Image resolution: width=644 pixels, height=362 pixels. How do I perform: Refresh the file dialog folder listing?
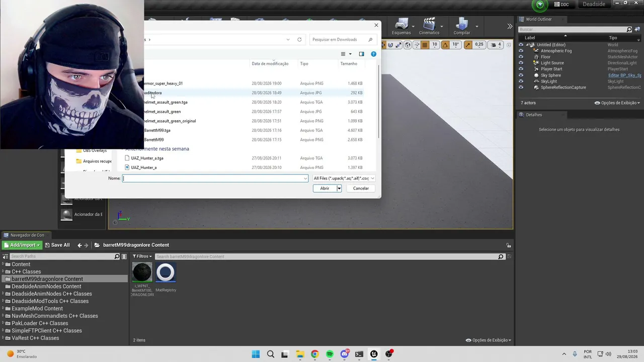(x=299, y=40)
